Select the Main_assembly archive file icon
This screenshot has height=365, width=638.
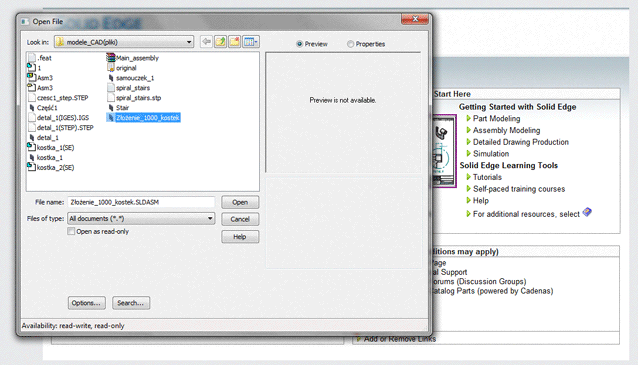coord(111,58)
